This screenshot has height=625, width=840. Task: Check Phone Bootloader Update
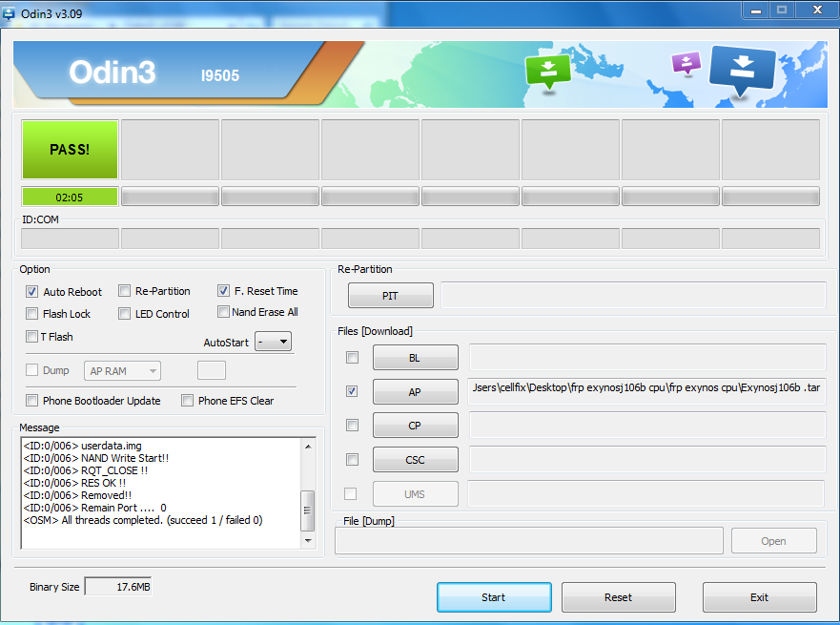[31, 401]
